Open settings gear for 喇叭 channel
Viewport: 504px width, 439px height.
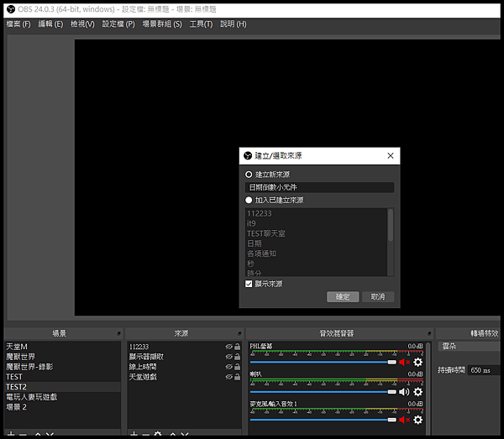[x=417, y=392]
